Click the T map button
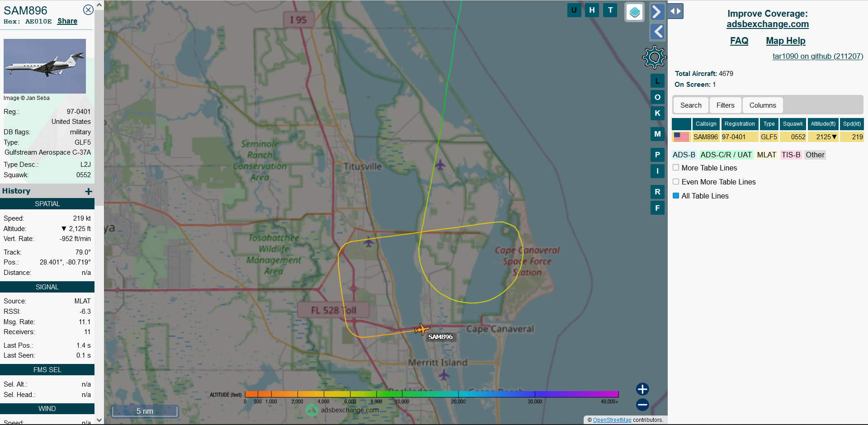This screenshot has width=868, height=425. (610, 10)
